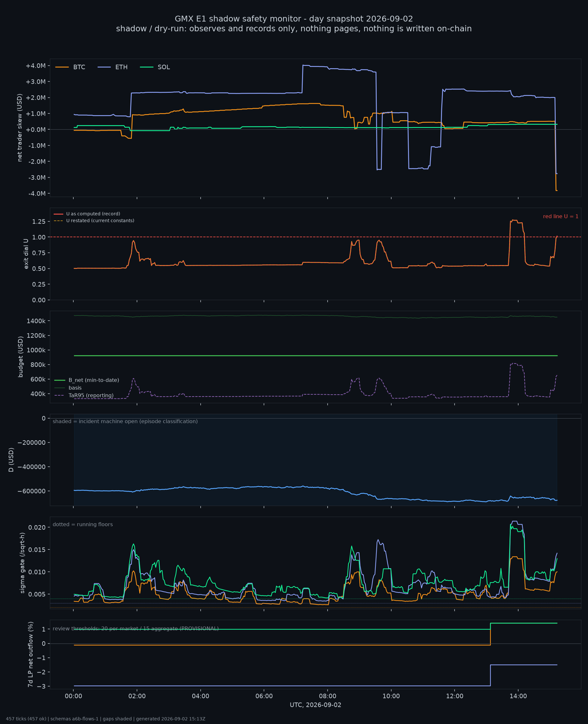
Task: Click the 02:00 time tick label
Action: [137, 696]
